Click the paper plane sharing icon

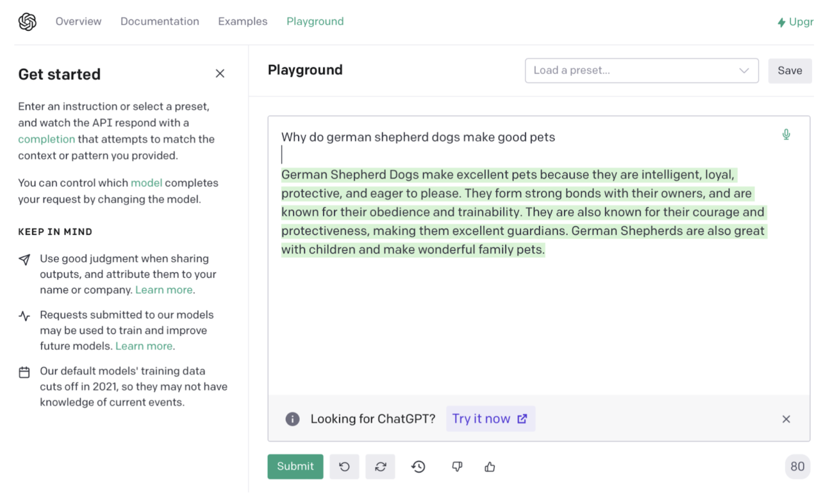(x=24, y=260)
